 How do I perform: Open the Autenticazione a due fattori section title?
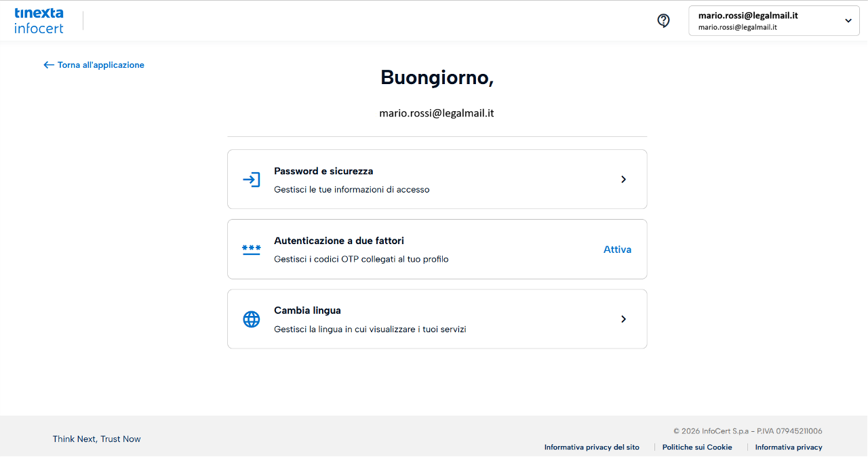pyautogui.click(x=339, y=241)
